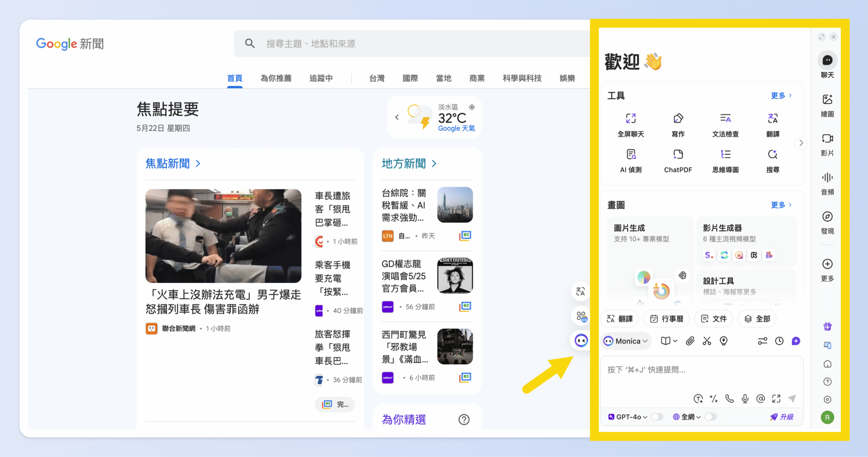
Task: Launch the ChatPDF tool
Action: pos(678,161)
